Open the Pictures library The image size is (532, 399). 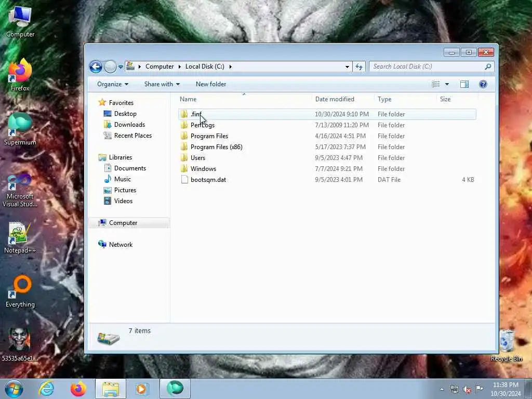tap(125, 190)
